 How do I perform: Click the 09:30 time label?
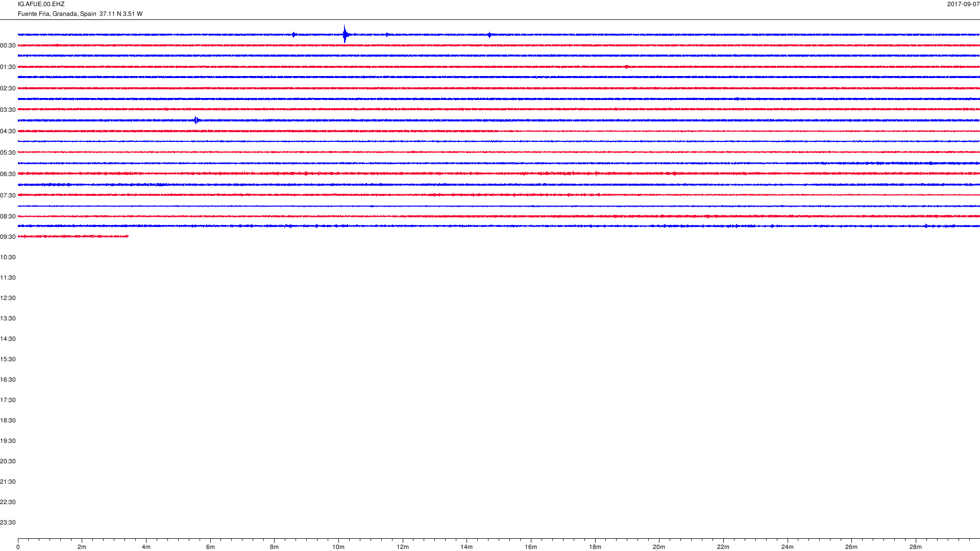8,237
